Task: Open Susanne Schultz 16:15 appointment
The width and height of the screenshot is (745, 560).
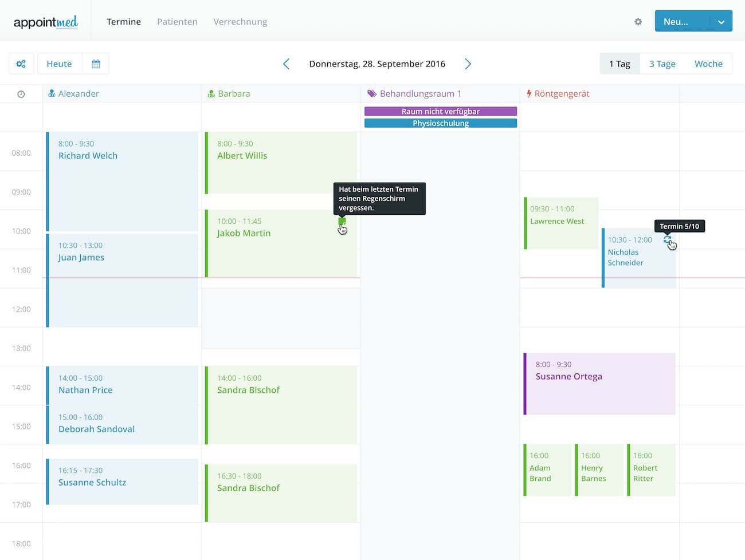Action: 122,482
